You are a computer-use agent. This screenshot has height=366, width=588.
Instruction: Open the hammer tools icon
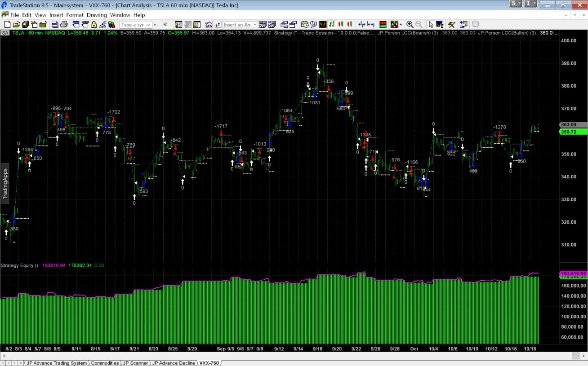point(451,25)
